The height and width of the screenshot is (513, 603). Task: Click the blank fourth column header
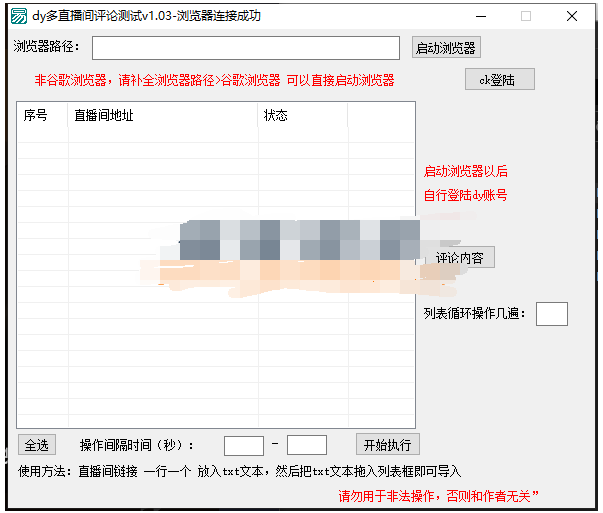pos(380,116)
